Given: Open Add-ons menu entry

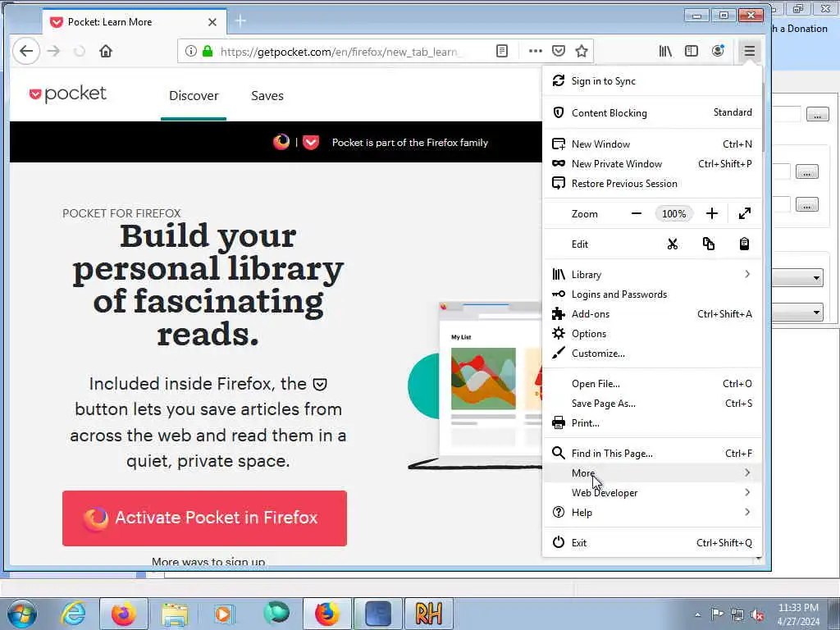Looking at the screenshot, I should (x=651, y=314).
